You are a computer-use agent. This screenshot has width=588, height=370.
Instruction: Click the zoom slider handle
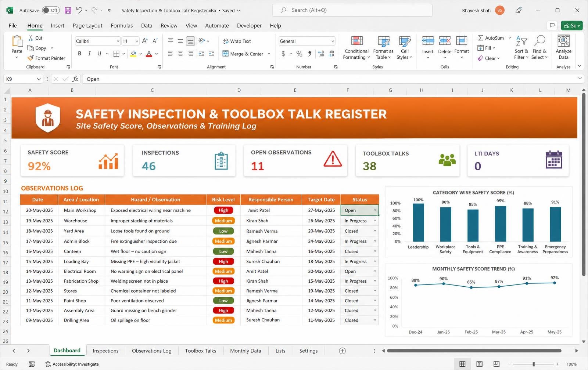click(533, 364)
